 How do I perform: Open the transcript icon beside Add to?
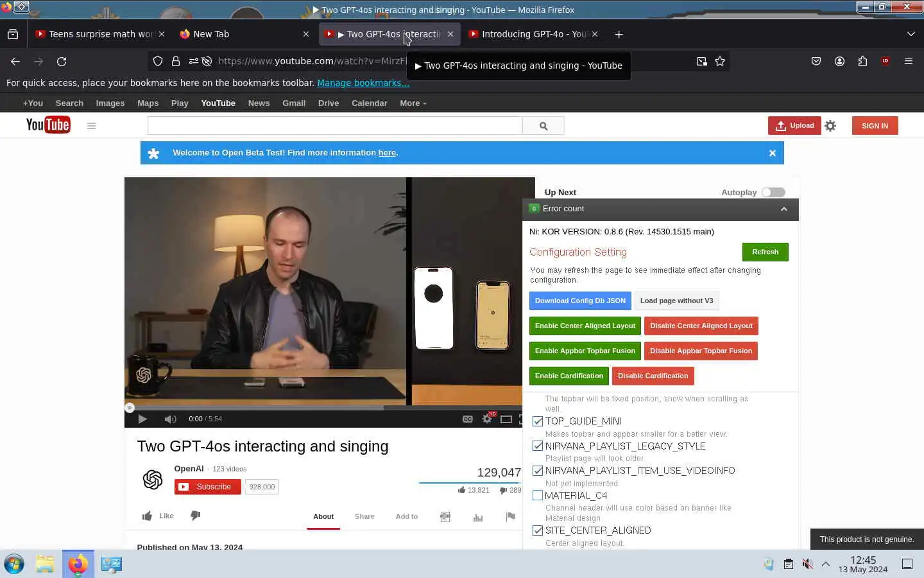coord(445,517)
